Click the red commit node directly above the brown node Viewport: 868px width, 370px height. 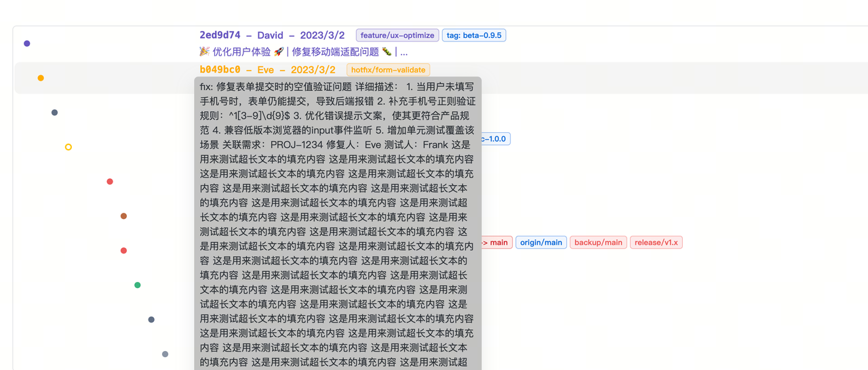tap(110, 182)
